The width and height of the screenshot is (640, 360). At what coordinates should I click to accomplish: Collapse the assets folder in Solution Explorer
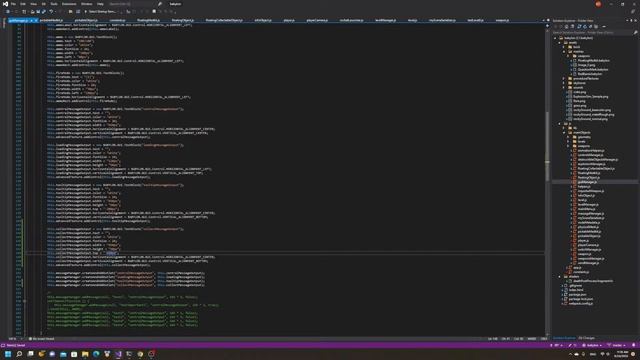click(x=560, y=42)
